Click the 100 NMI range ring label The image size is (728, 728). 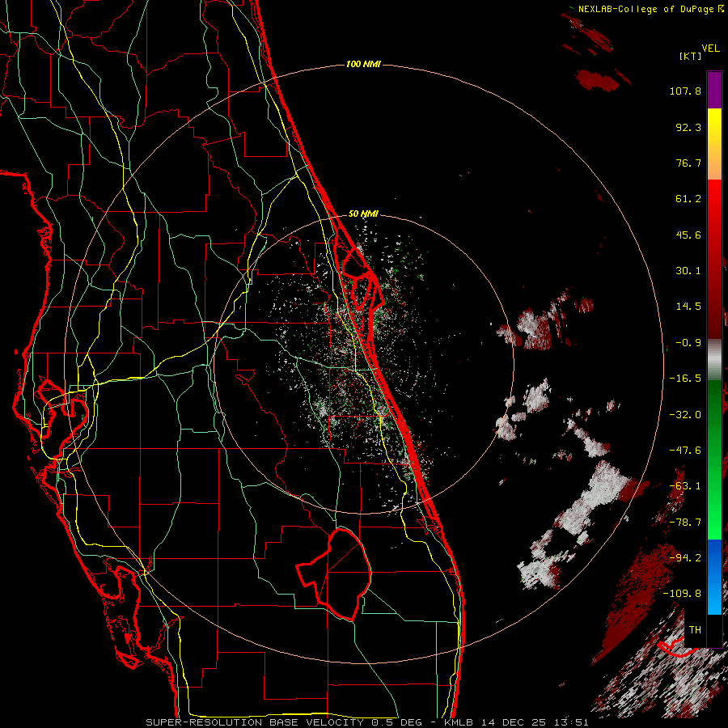coord(363,64)
